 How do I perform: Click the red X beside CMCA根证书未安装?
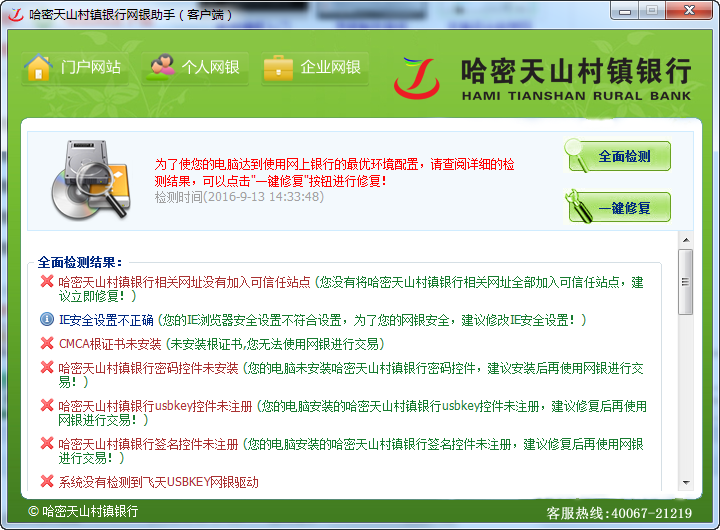47,343
